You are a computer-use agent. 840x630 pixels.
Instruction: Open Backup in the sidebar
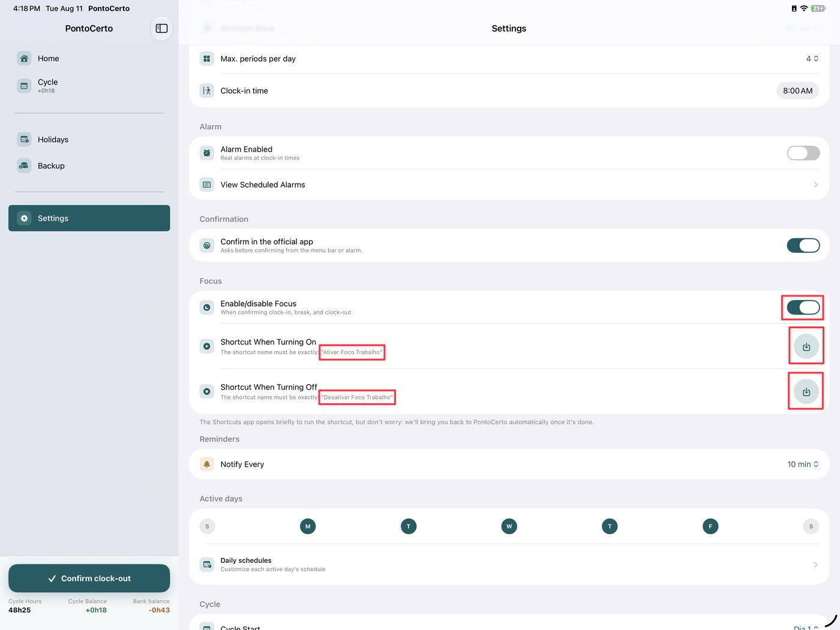click(89, 166)
